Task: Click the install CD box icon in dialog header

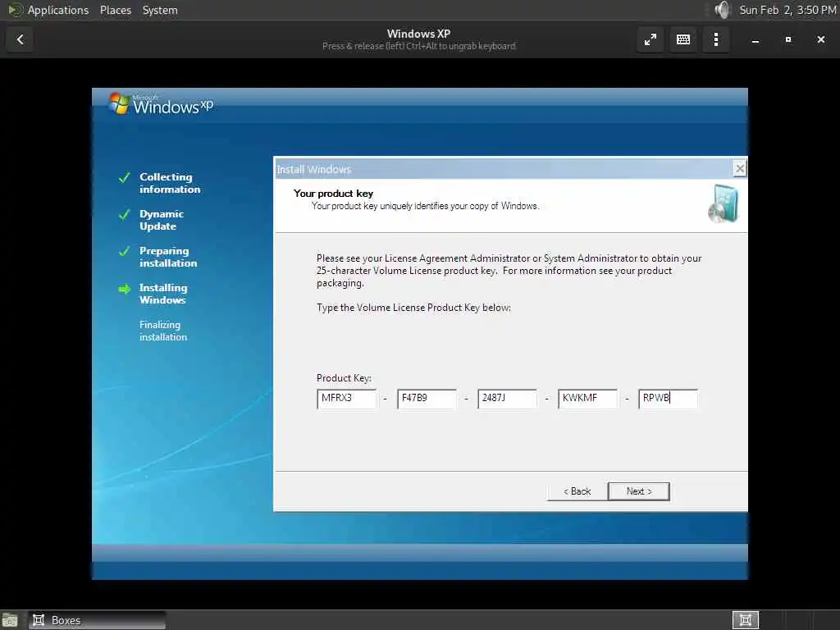Action: [x=724, y=203]
